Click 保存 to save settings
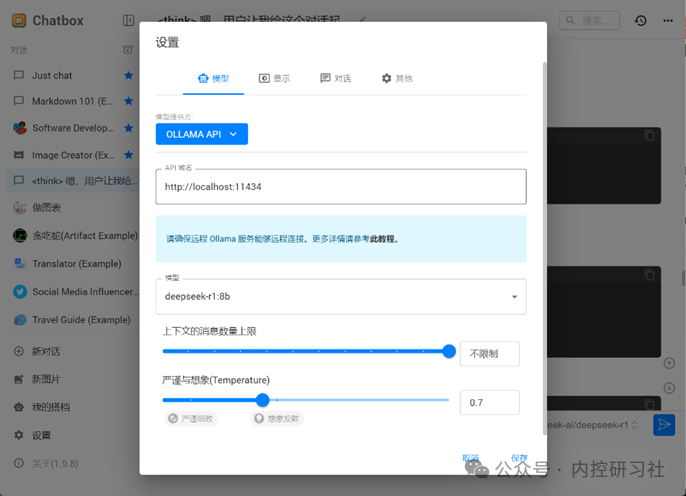Viewport: 686px width, 496px height. tap(519, 458)
